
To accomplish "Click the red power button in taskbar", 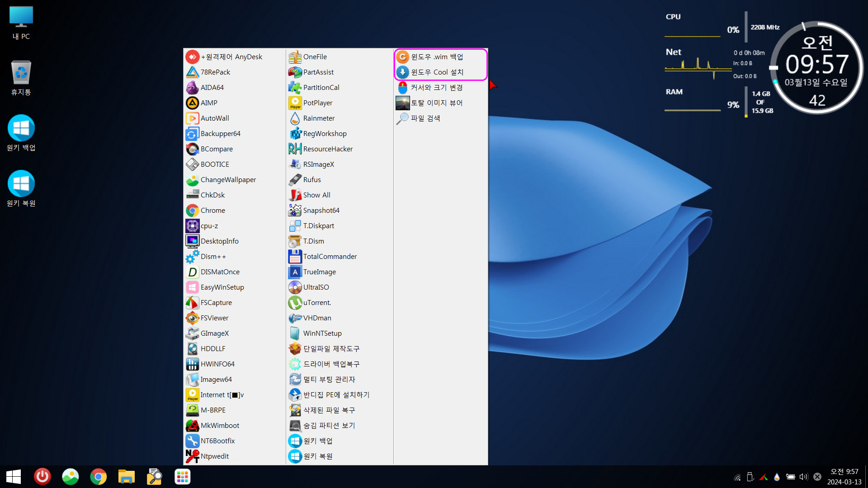I will click(x=42, y=477).
